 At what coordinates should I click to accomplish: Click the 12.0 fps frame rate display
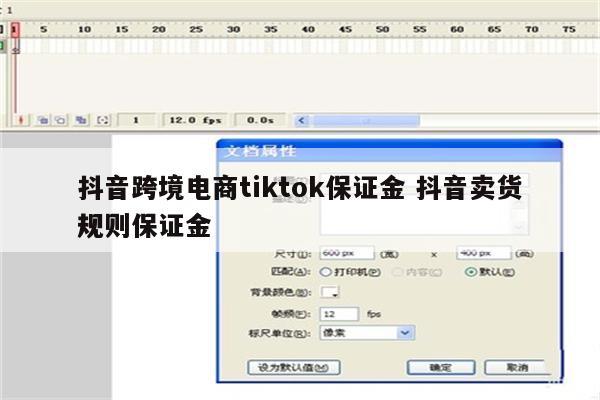pyautogui.click(x=195, y=120)
